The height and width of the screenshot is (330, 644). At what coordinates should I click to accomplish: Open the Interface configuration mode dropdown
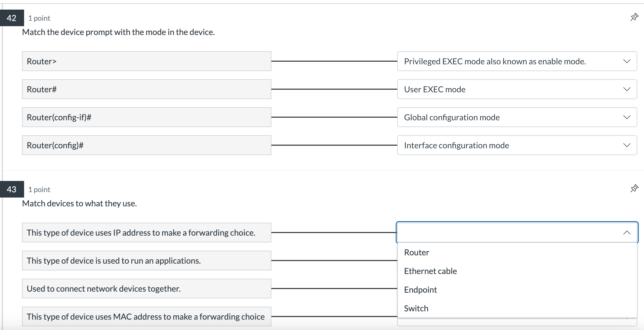point(627,145)
